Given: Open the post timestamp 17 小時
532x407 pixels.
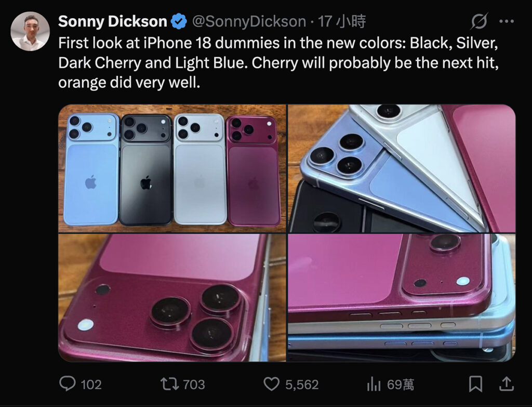Looking at the screenshot, I should (x=342, y=21).
